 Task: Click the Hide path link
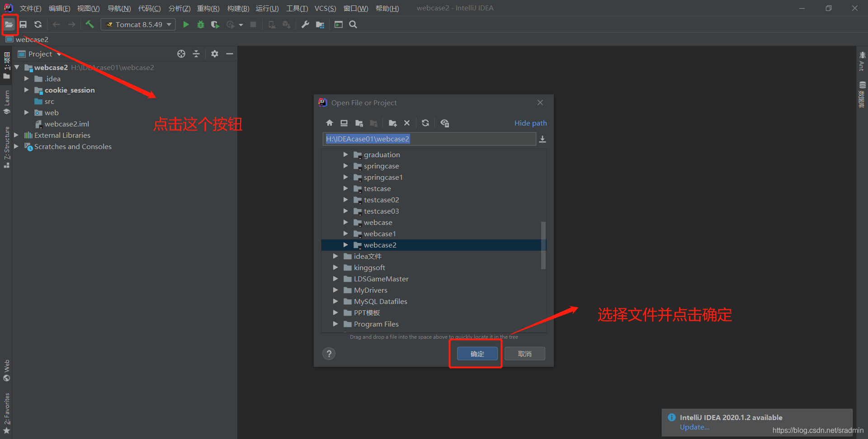click(531, 123)
